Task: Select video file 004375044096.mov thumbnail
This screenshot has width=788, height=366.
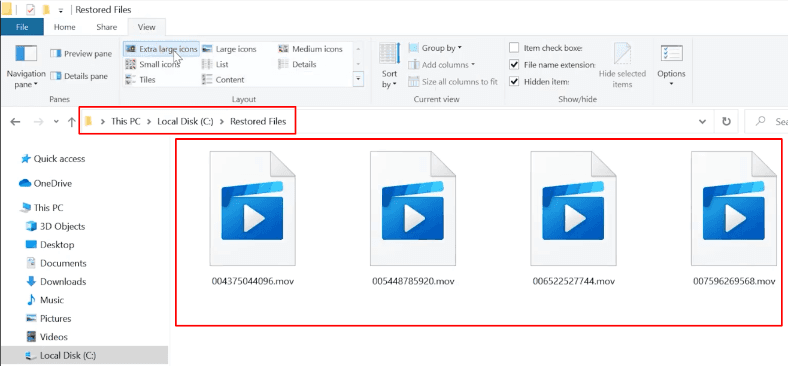Action: tap(252, 209)
